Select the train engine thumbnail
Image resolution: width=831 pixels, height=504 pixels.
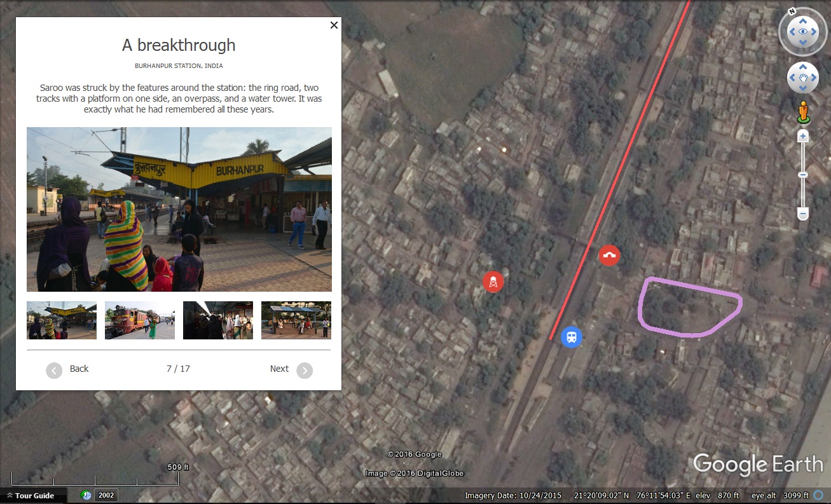[x=139, y=320]
